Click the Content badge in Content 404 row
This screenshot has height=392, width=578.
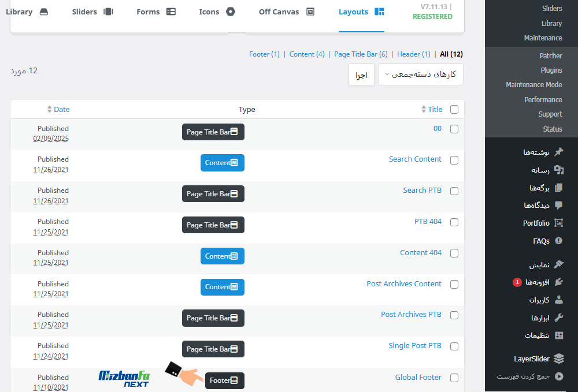[223, 256]
